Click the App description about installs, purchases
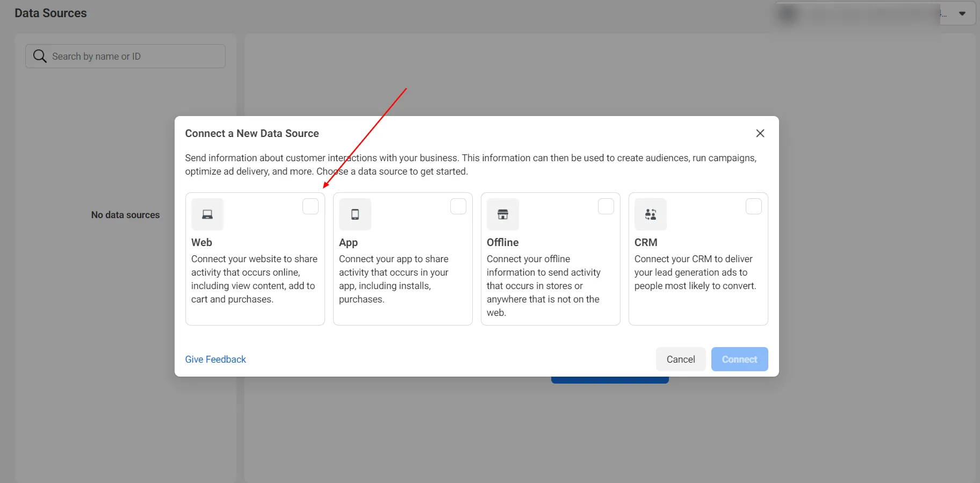 (394, 279)
